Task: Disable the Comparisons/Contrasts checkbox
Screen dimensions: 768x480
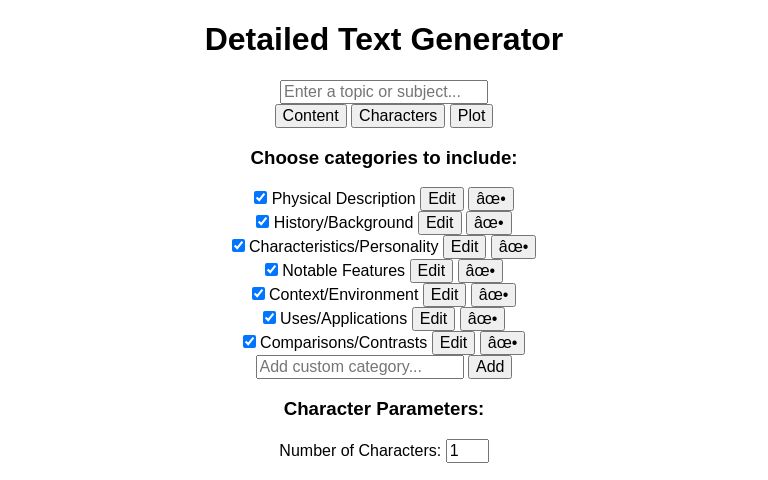Action: (249, 341)
